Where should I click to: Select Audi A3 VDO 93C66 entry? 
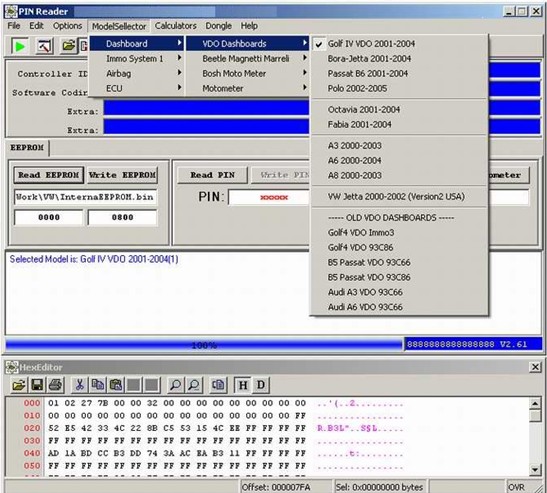[x=399, y=292]
